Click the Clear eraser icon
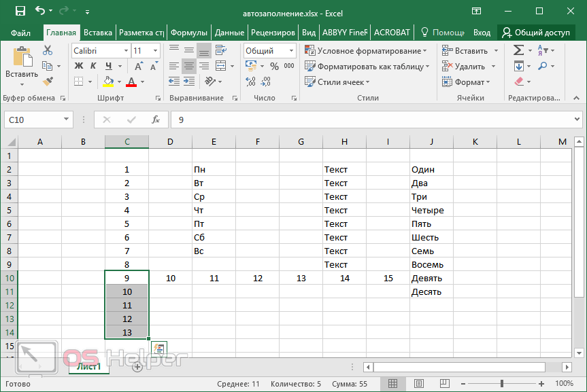The height and width of the screenshot is (392, 587). [520, 82]
